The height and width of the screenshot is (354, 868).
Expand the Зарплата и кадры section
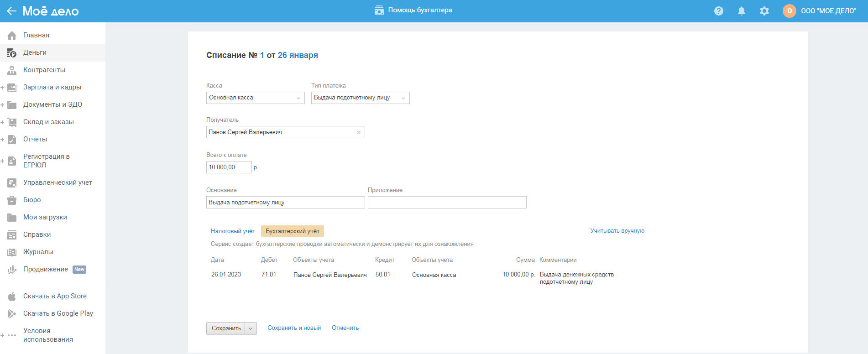click(3, 87)
